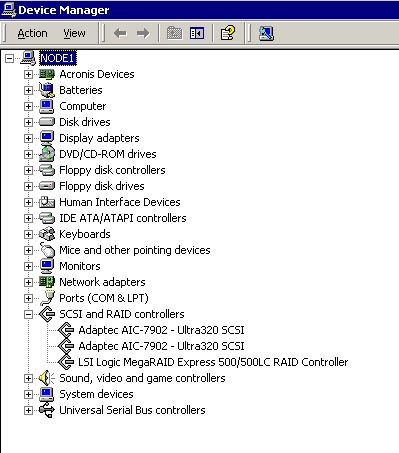Expand the Keyboards category

pyautogui.click(x=28, y=234)
